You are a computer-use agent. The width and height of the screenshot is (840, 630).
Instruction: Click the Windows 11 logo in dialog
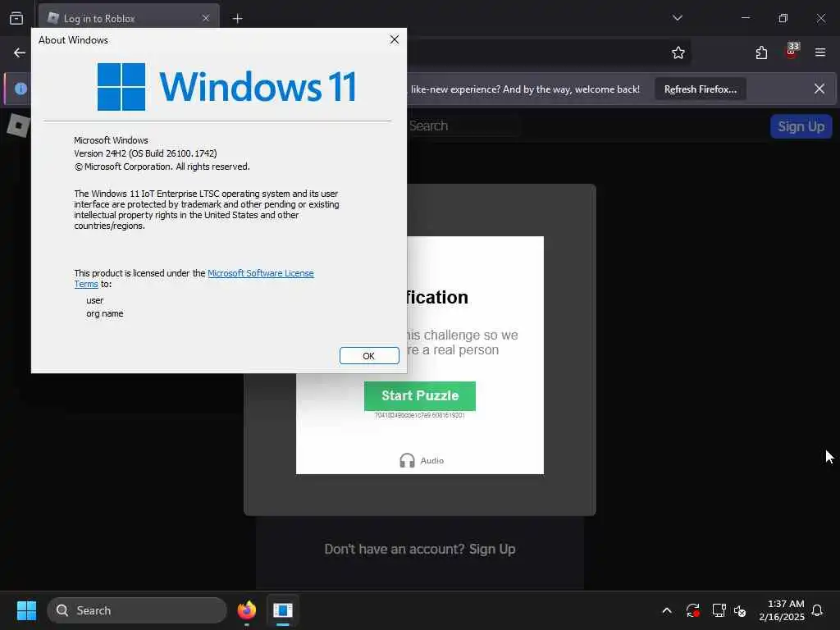[226, 87]
